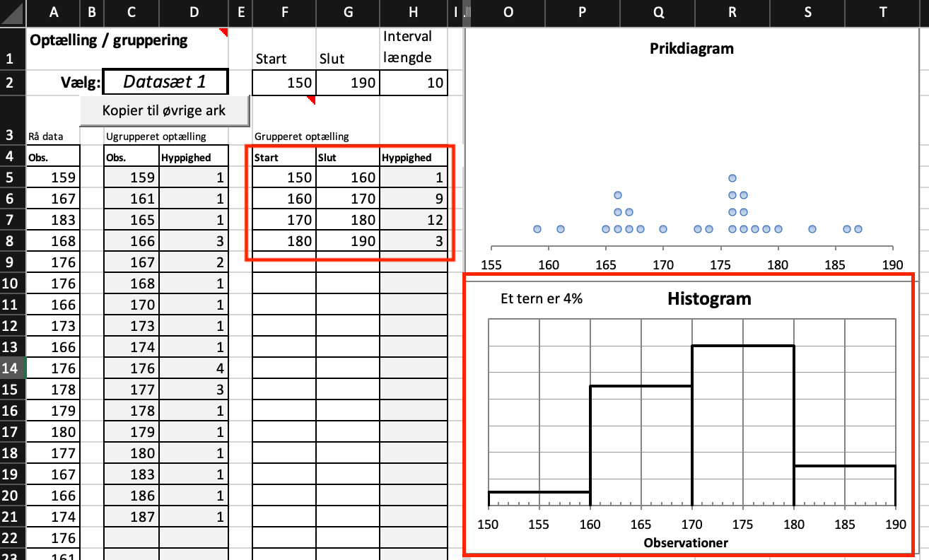Click the histogram bar for 180-190
Screen dimensions: 929x560
[845, 486]
